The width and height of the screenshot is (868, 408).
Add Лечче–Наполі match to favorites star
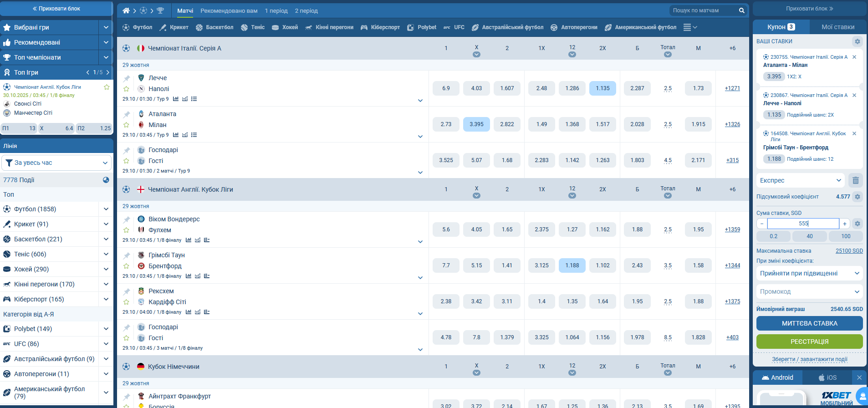[x=127, y=89]
